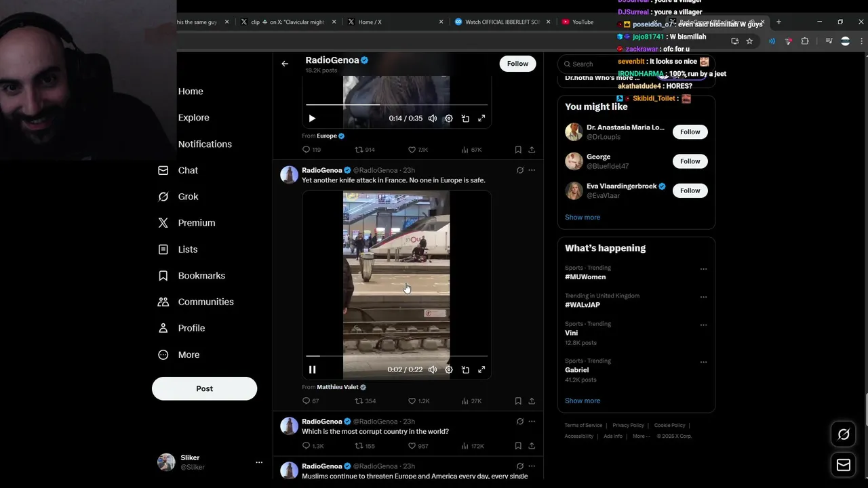The height and width of the screenshot is (488, 868).
Task: Like the post with 7.1K likes
Action: 418,150
